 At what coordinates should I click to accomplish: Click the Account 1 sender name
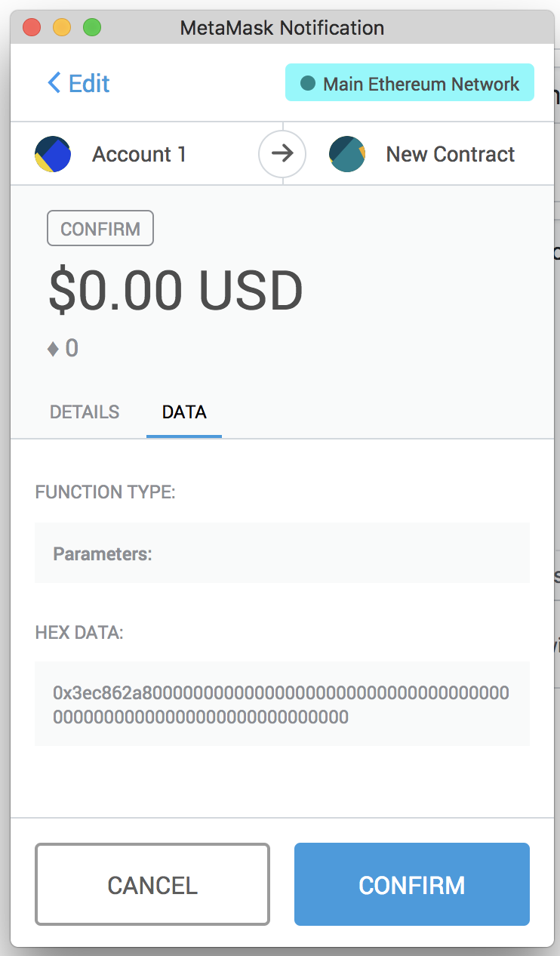[x=140, y=154]
